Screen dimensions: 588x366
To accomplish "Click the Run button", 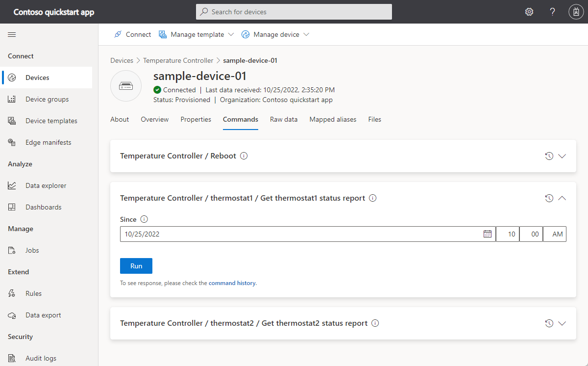I will (x=136, y=266).
